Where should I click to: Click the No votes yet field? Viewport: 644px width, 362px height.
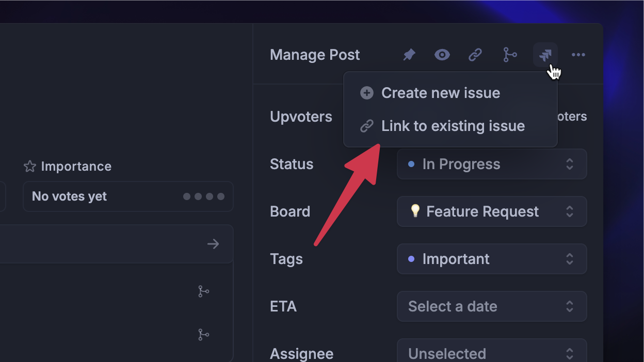tap(70, 196)
